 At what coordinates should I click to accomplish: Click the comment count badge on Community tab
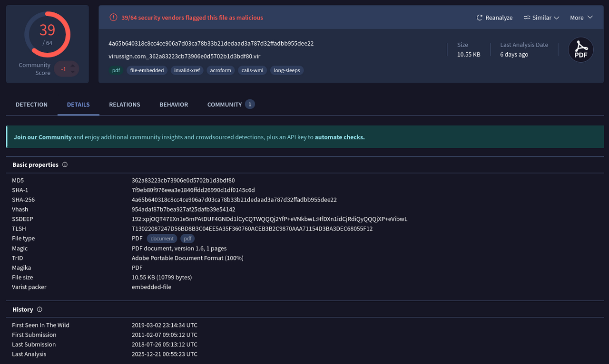point(251,104)
